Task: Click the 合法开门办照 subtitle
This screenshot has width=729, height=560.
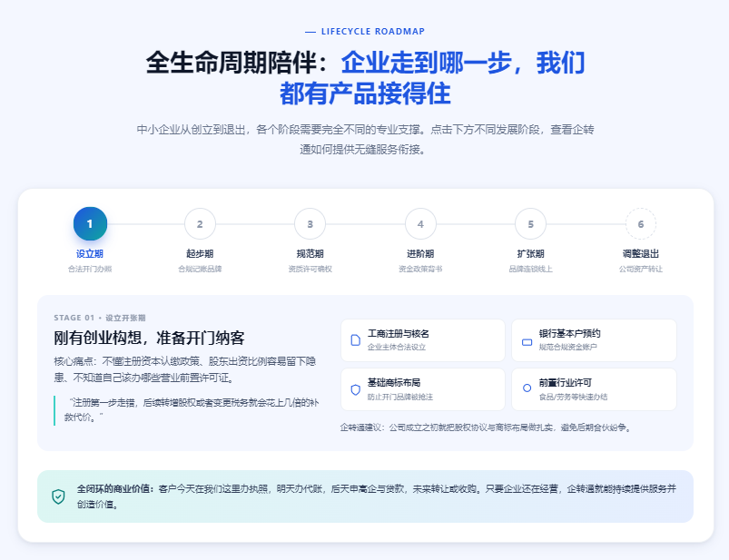Action: pos(90,269)
